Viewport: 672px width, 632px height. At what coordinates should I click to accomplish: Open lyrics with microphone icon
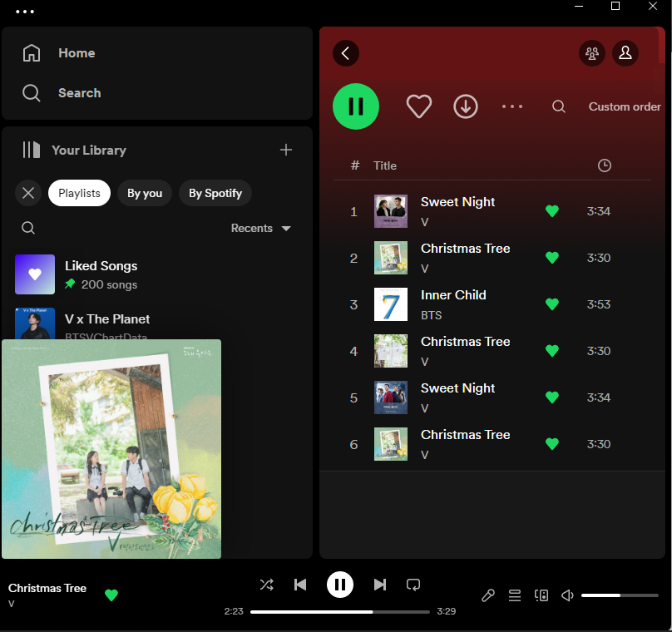[x=487, y=595]
